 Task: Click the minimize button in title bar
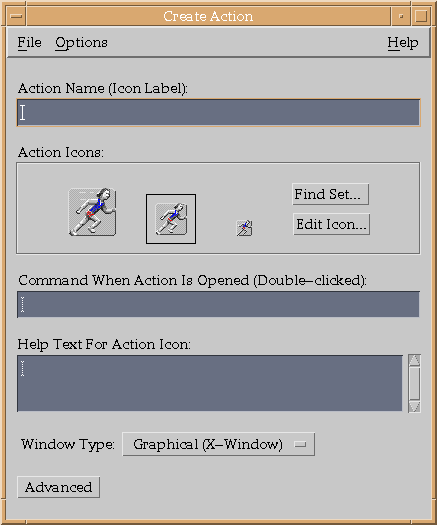pos(401,16)
